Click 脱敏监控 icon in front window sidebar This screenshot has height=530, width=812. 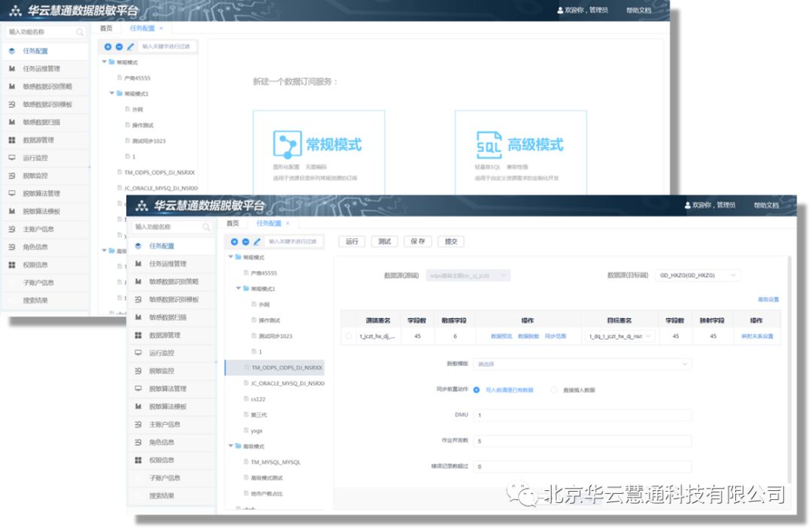[138, 371]
